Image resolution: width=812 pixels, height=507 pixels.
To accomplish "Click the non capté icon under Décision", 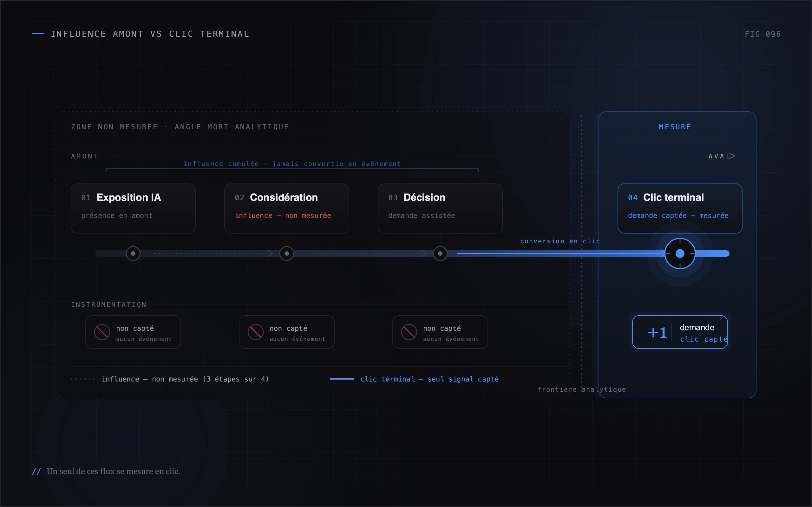I will [x=409, y=332].
